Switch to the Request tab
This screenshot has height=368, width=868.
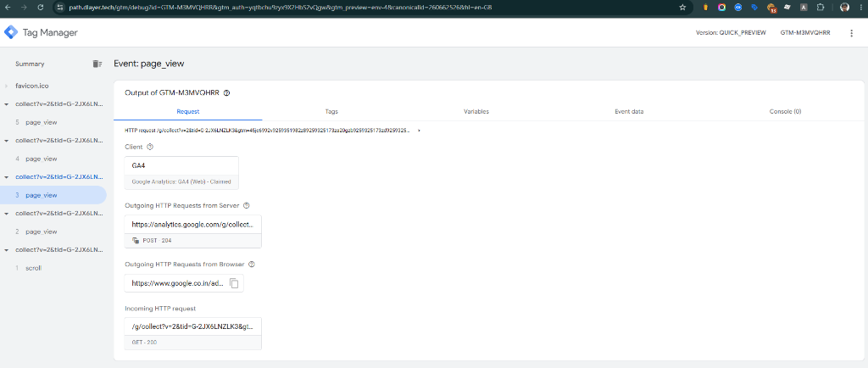[188, 111]
